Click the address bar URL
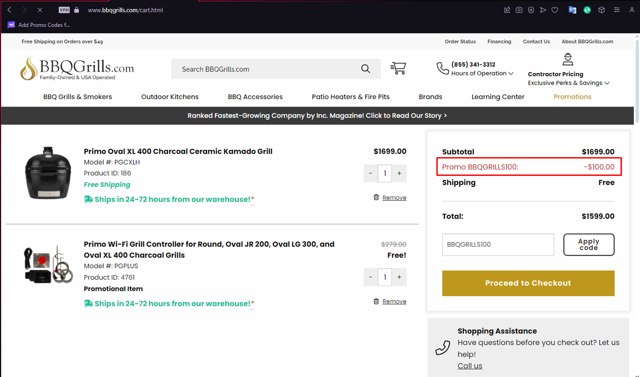The height and width of the screenshot is (377, 640). [125, 10]
